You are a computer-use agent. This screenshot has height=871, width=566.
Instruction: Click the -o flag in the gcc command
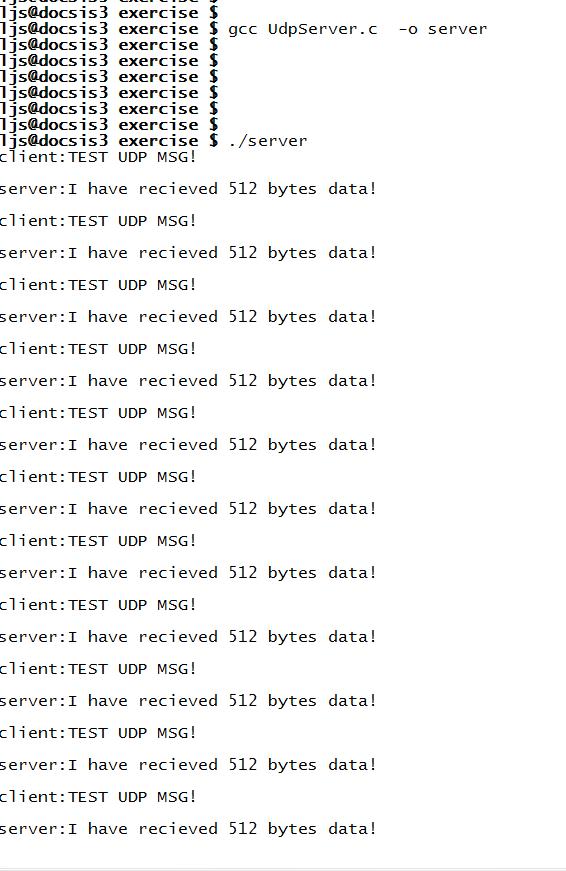[408, 29]
